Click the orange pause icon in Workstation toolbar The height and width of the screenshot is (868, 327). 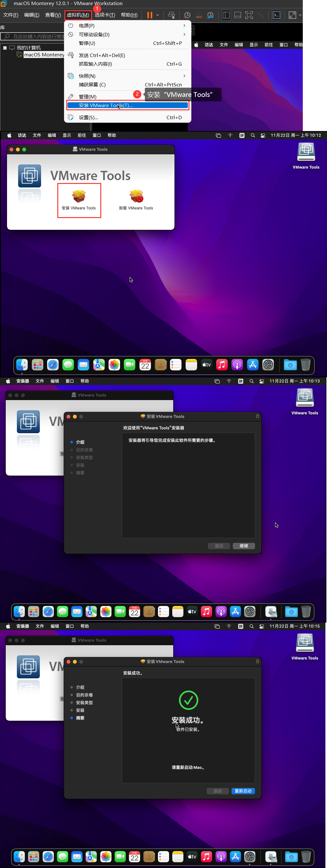[x=150, y=15]
